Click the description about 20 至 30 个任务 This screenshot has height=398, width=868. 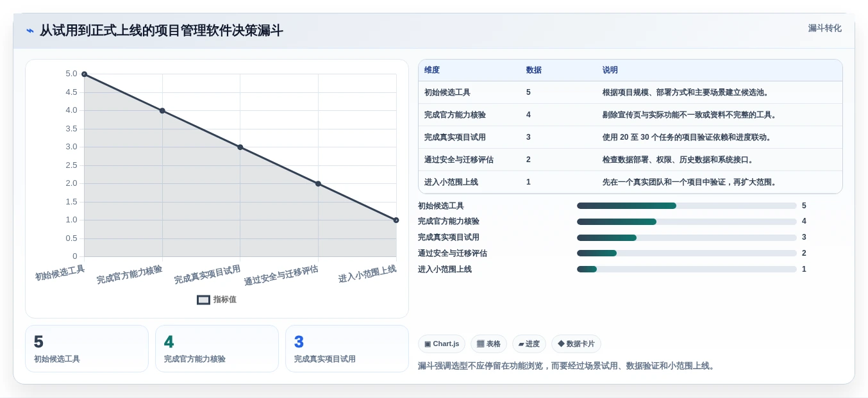pos(687,137)
